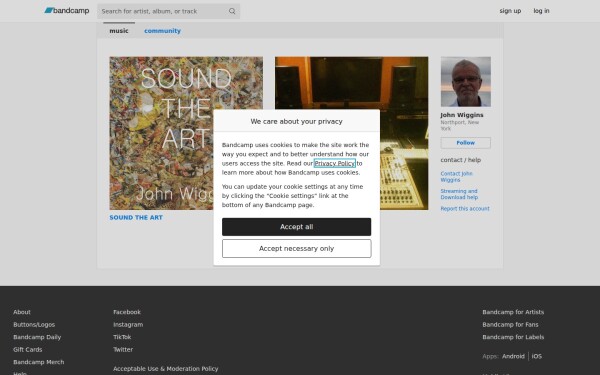Open the Privacy Policy link in dialog

click(334, 163)
